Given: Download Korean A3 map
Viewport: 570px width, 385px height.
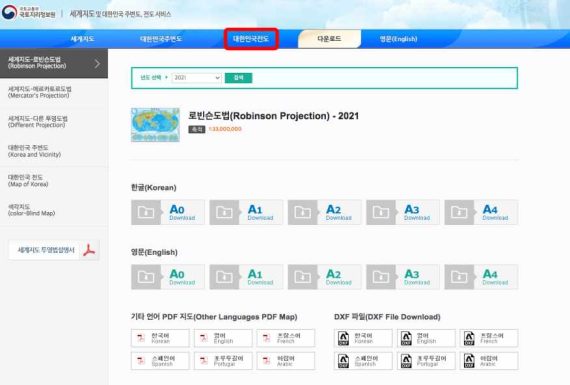Looking at the screenshot, I should pyautogui.click(x=403, y=212).
